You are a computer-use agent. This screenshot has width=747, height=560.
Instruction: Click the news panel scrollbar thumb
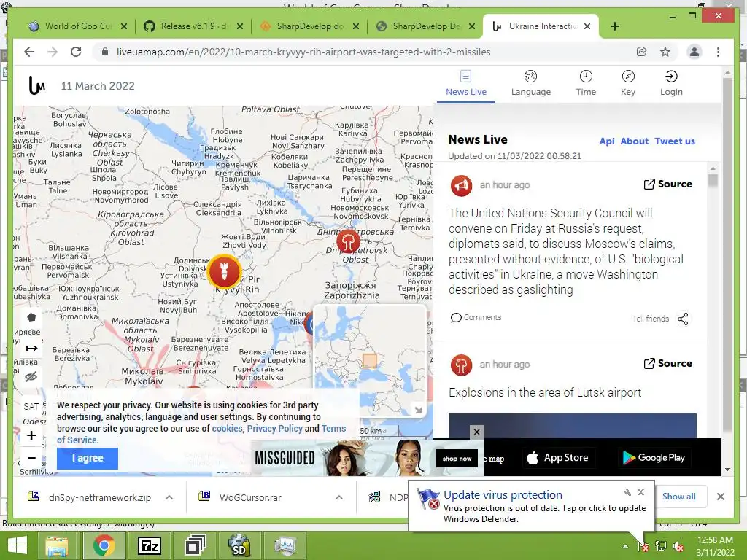pos(713,180)
